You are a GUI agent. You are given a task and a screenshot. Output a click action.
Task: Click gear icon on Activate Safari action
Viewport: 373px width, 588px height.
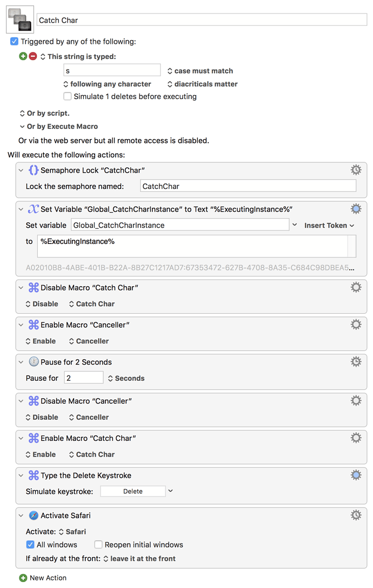point(356,515)
